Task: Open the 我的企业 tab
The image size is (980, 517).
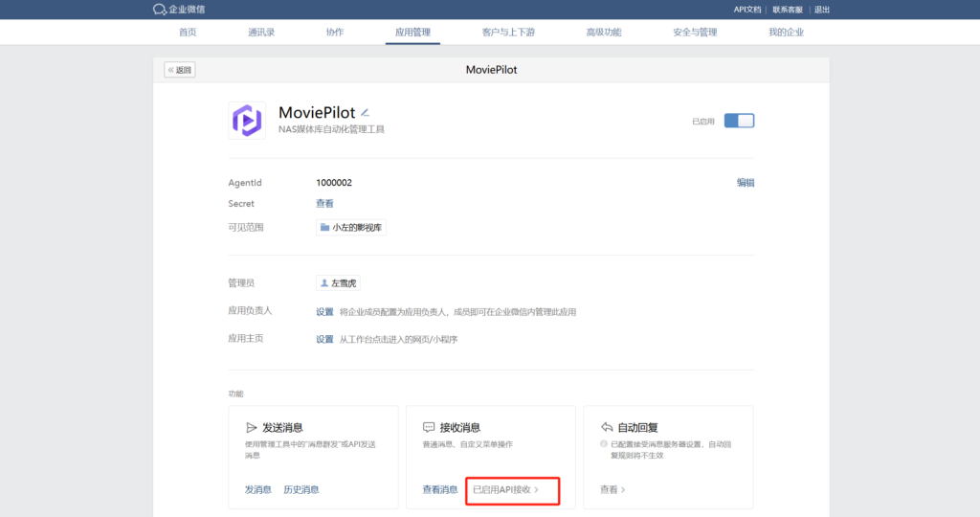Action: point(787,32)
